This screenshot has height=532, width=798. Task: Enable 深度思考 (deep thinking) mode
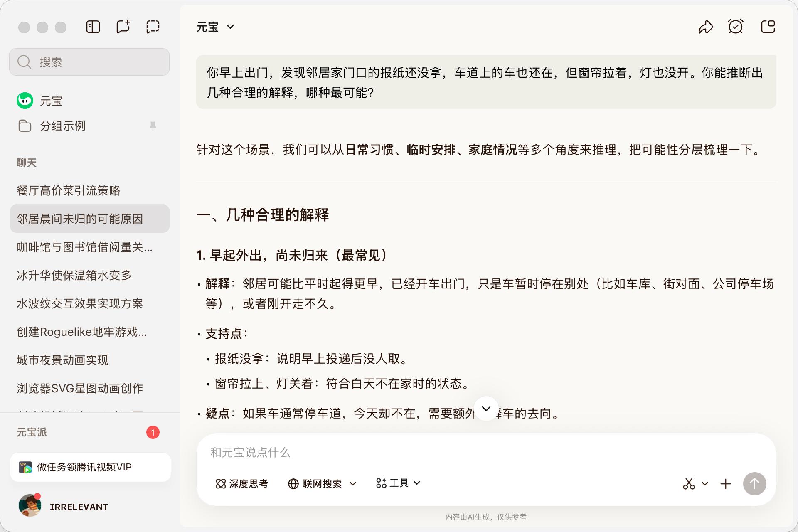tap(241, 483)
